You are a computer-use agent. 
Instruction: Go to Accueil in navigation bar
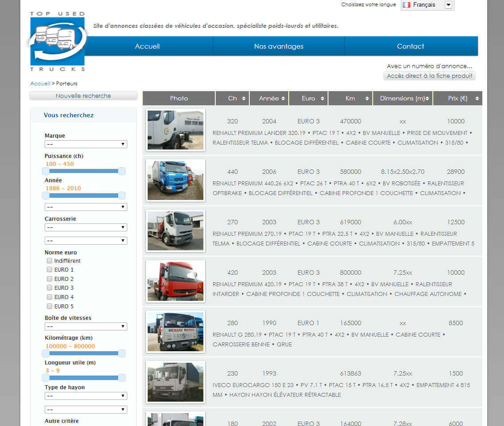[147, 46]
